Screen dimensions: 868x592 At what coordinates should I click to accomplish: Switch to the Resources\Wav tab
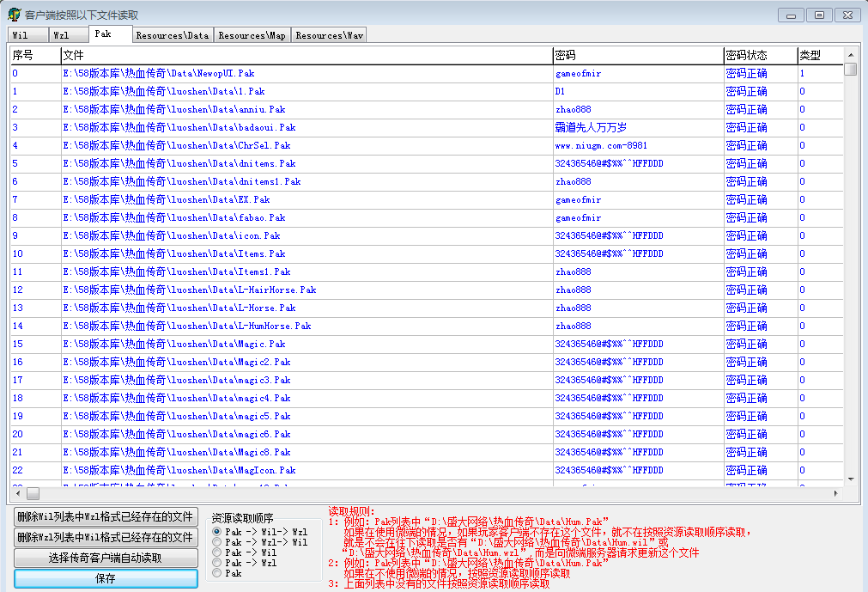click(330, 35)
